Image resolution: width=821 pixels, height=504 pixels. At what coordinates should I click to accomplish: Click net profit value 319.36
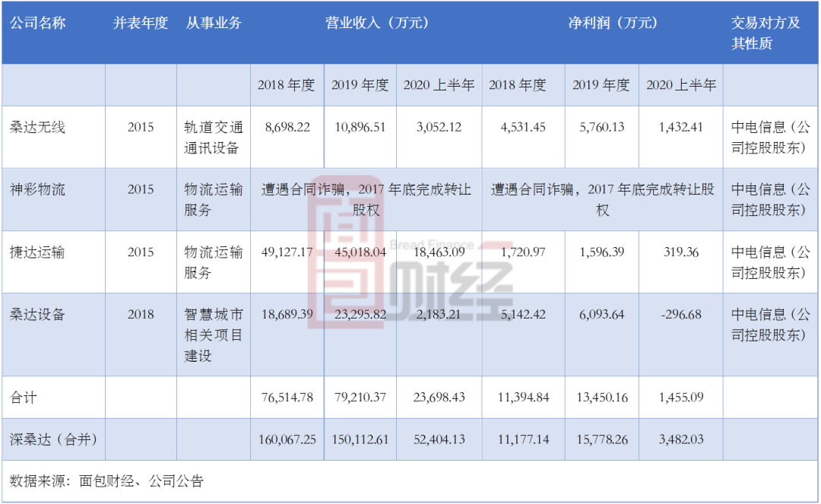pyautogui.click(x=681, y=252)
